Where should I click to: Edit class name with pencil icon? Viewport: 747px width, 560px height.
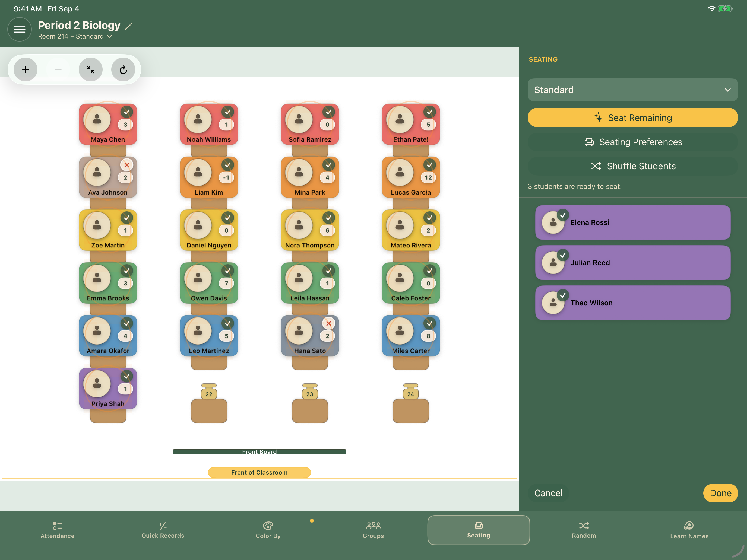[128, 26]
